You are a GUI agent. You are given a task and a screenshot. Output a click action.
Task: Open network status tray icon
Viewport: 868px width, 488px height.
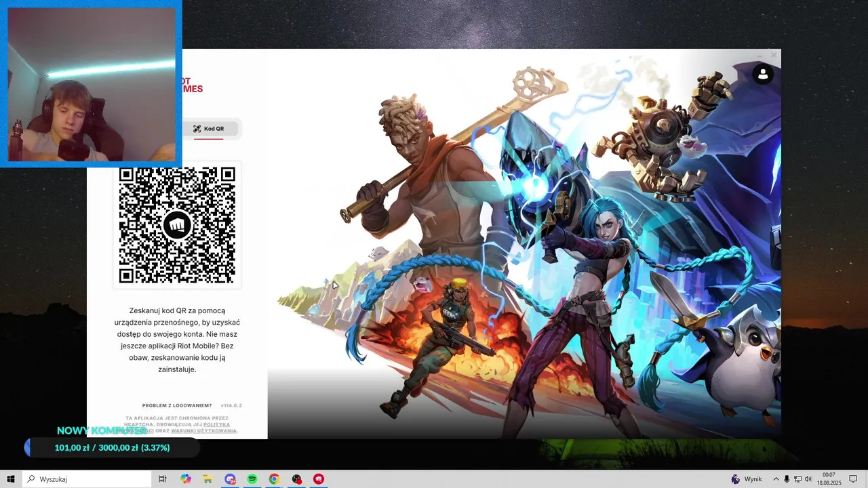pyautogui.click(x=797, y=479)
